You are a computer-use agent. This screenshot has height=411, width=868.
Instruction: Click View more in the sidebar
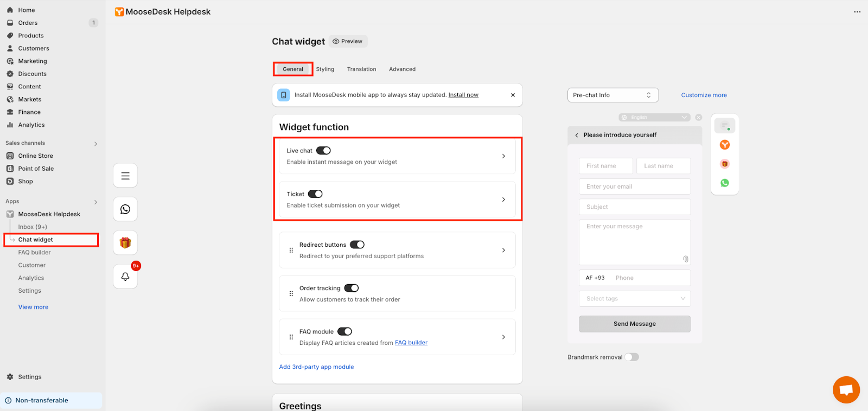point(33,307)
